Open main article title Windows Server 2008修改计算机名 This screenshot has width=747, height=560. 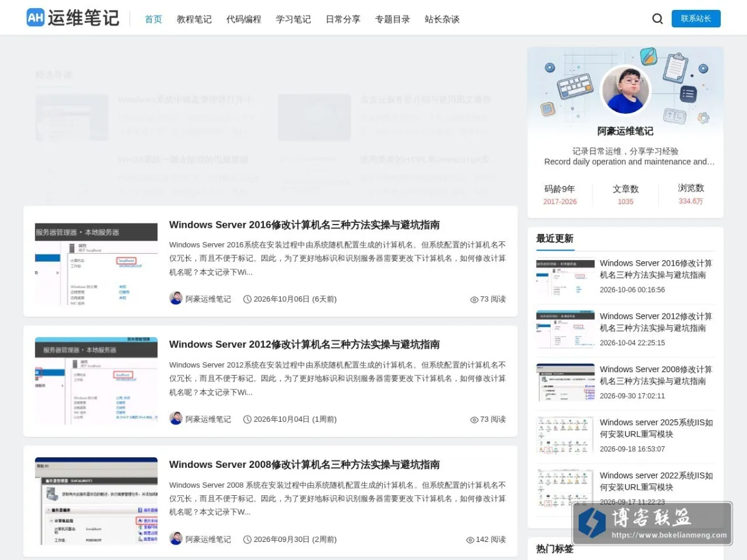click(x=304, y=464)
